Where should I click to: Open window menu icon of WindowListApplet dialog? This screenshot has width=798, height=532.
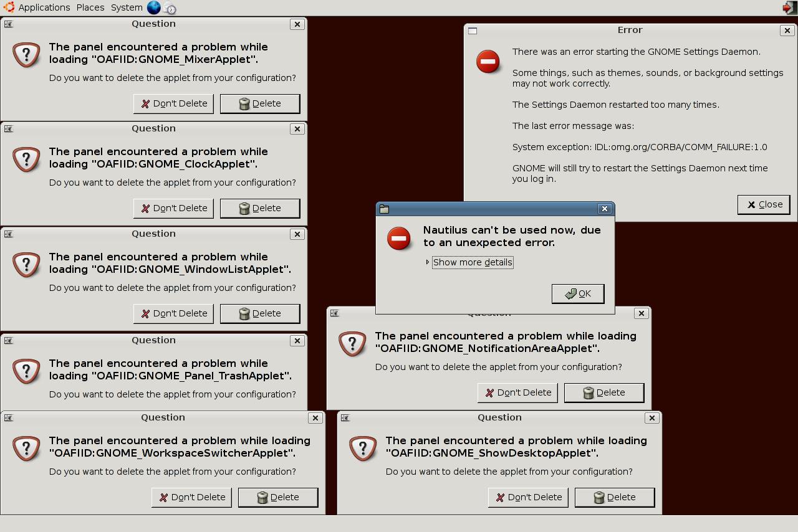point(9,234)
